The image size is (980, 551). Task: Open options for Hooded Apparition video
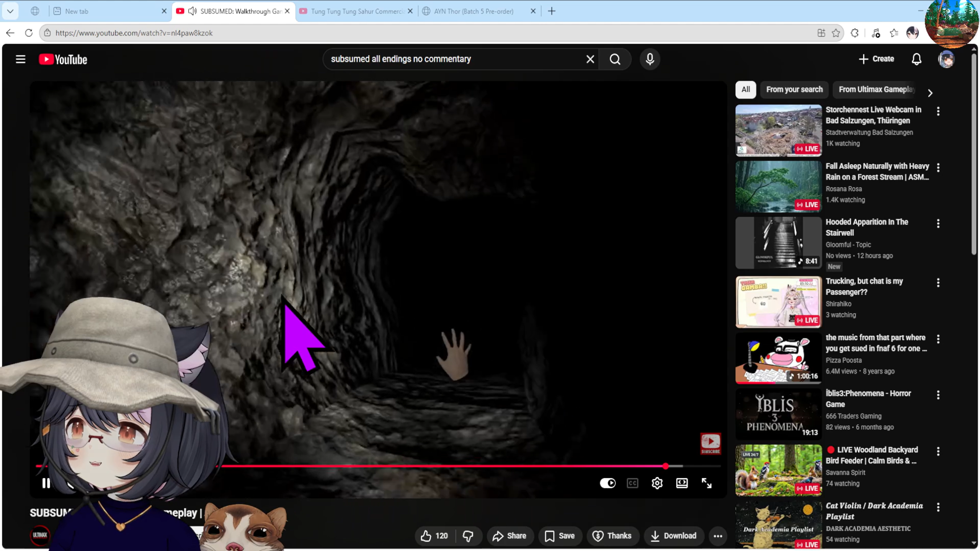coord(938,223)
